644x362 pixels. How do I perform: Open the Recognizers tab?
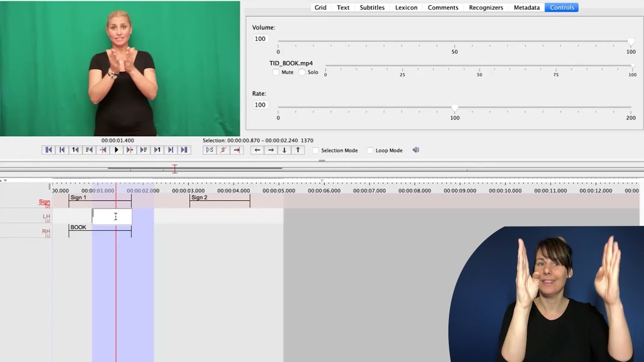(486, 8)
